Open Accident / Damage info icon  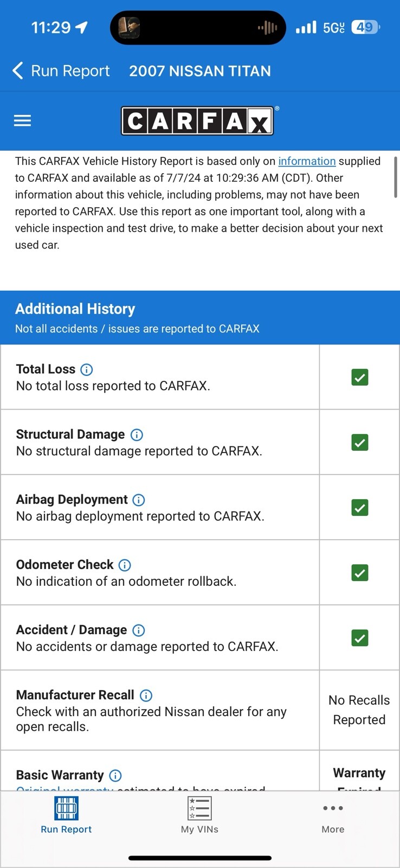click(139, 630)
